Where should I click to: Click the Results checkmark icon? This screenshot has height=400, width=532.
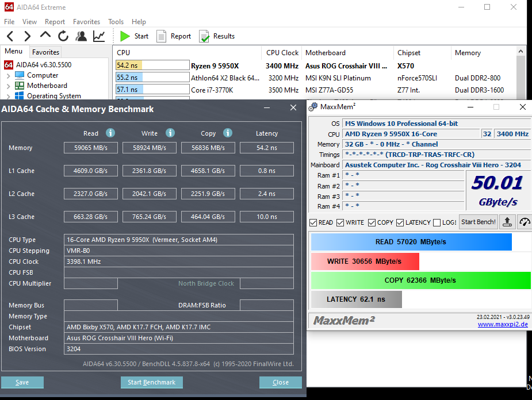(x=204, y=36)
